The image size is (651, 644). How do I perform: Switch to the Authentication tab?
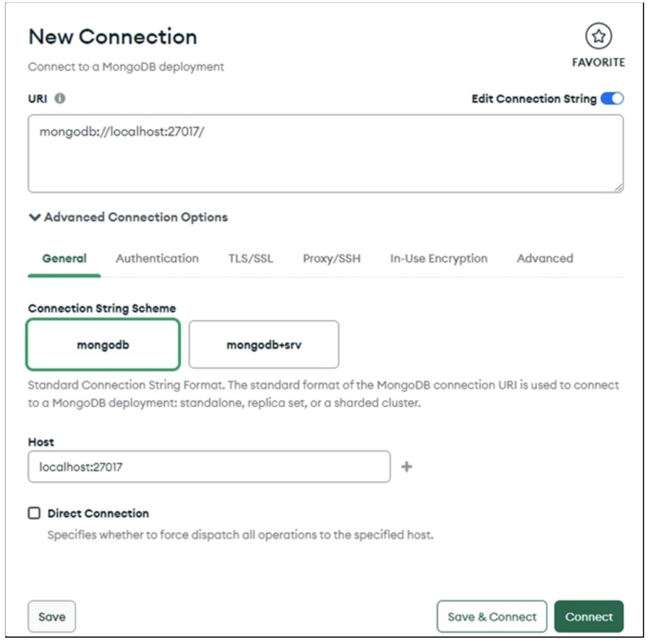click(157, 259)
